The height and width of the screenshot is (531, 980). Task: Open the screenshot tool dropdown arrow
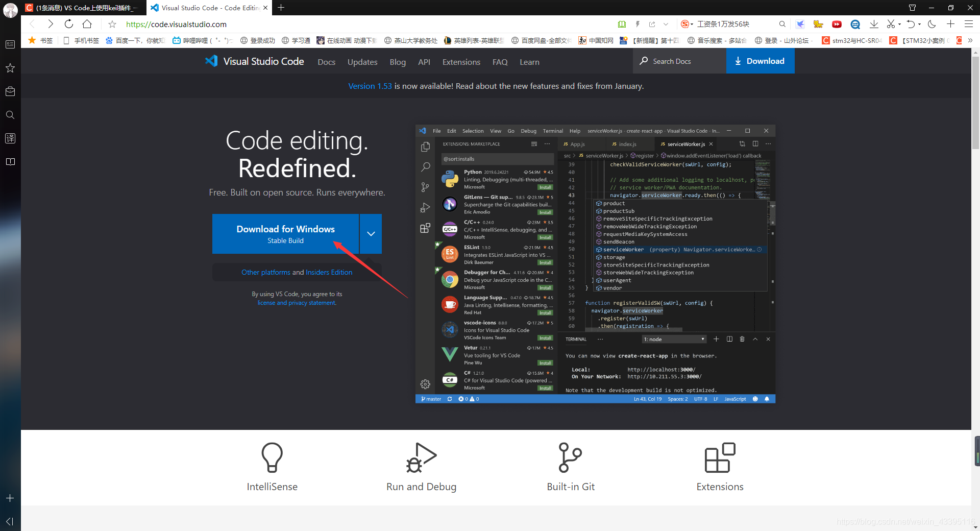coord(899,24)
